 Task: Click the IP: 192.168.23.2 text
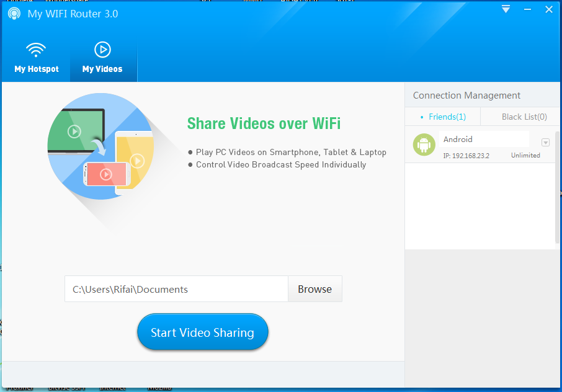(x=466, y=156)
